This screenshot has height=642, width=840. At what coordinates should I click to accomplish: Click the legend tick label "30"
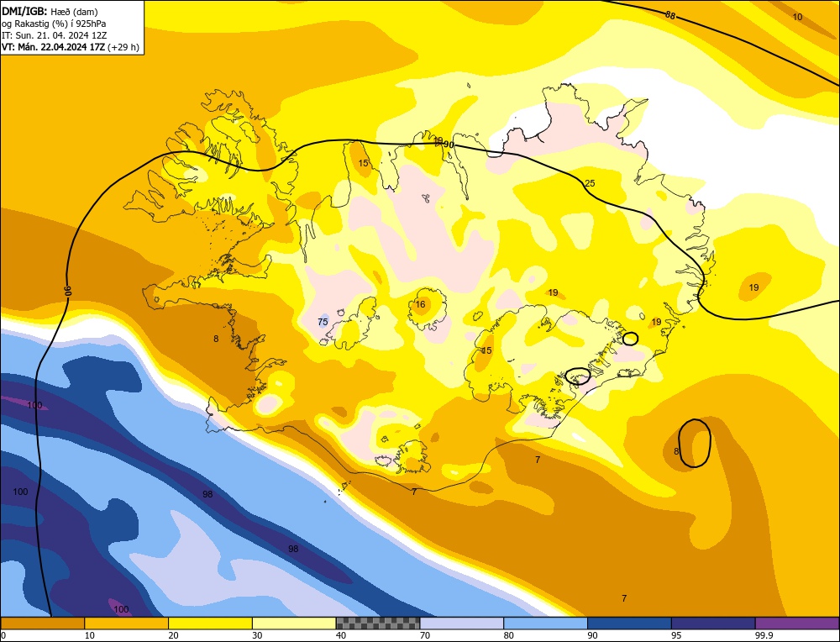click(257, 635)
